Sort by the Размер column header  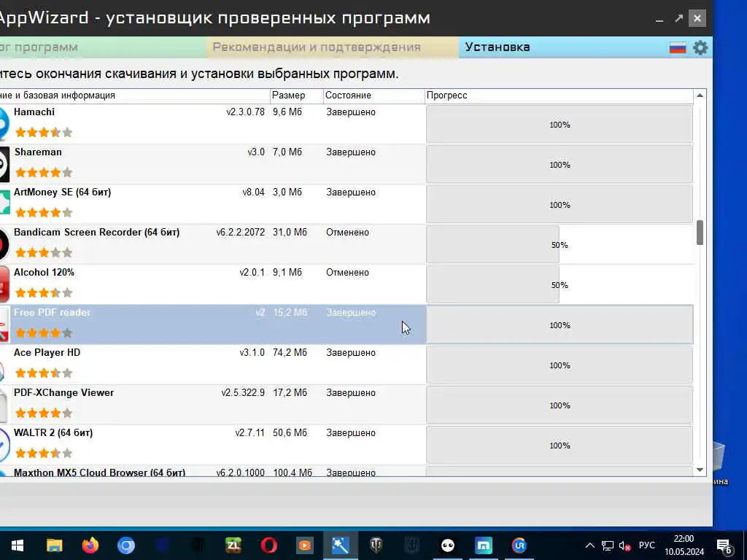[296, 96]
